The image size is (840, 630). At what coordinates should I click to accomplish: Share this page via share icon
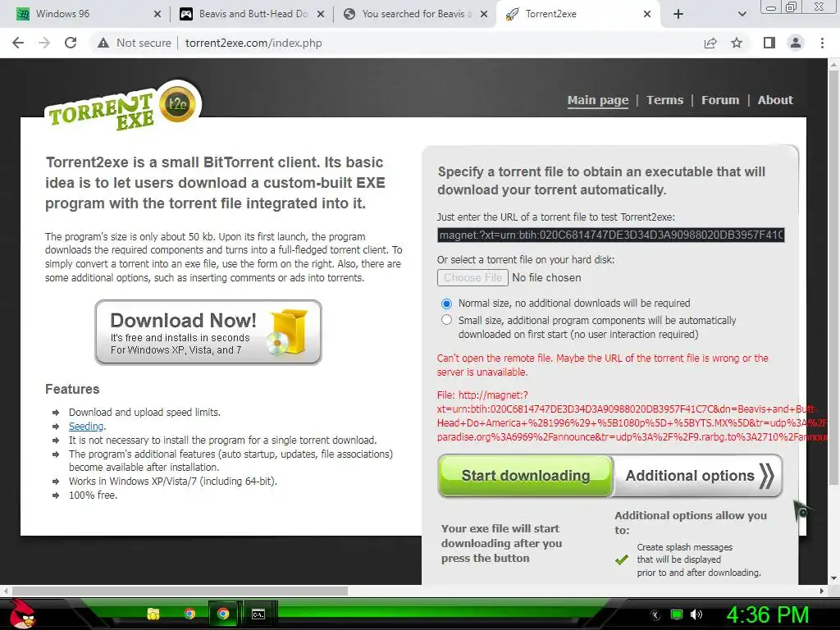[710, 43]
